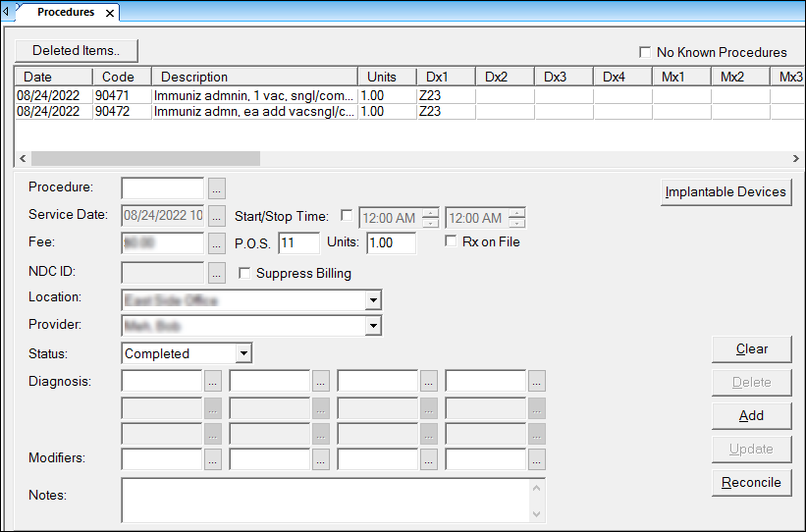Click the Dx1 column header
This screenshot has width=806, height=532.
447,77
